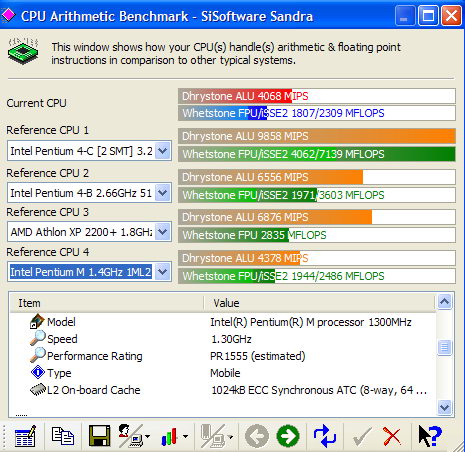
Task: Click the Item column header
Action: click(106, 303)
